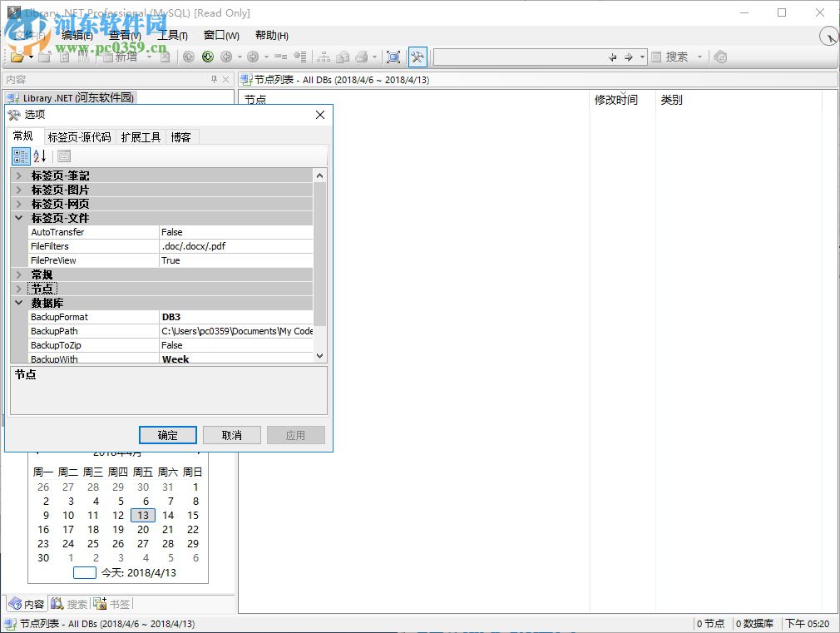Image resolution: width=840 pixels, height=633 pixels.
Task: Open a file with the folder toolbar icon
Action: (18, 57)
